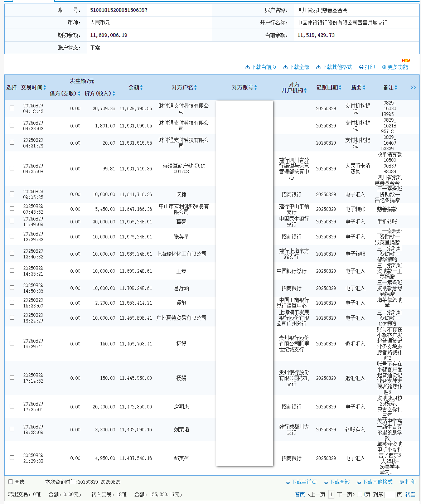The height and width of the screenshot is (504, 421).
Task: Select 杨嫚 row at 16:29:41
Action: click(12, 343)
